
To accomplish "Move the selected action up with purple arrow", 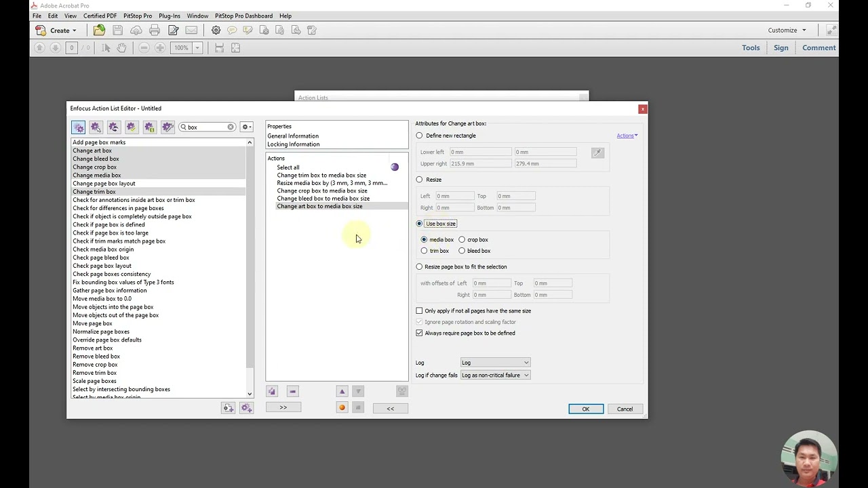I will (x=342, y=391).
